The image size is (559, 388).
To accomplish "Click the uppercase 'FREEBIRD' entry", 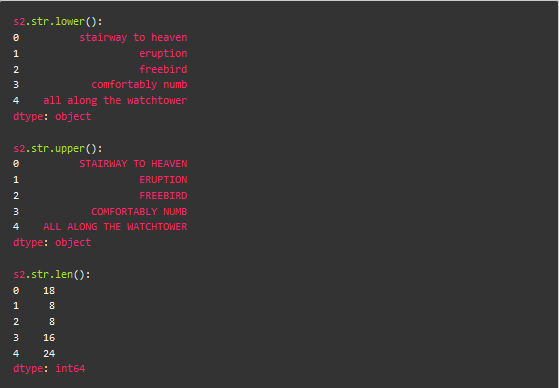I will pyautogui.click(x=163, y=196).
